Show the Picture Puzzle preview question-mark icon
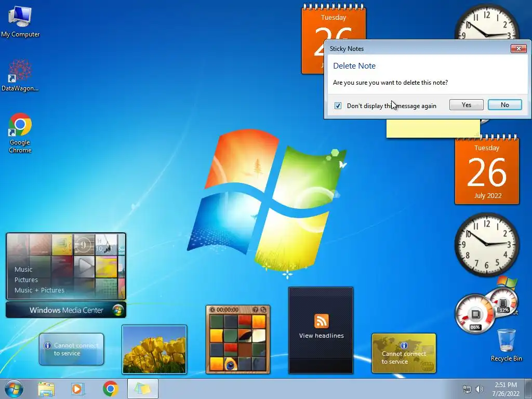Image resolution: width=532 pixels, height=399 pixels. click(256, 310)
